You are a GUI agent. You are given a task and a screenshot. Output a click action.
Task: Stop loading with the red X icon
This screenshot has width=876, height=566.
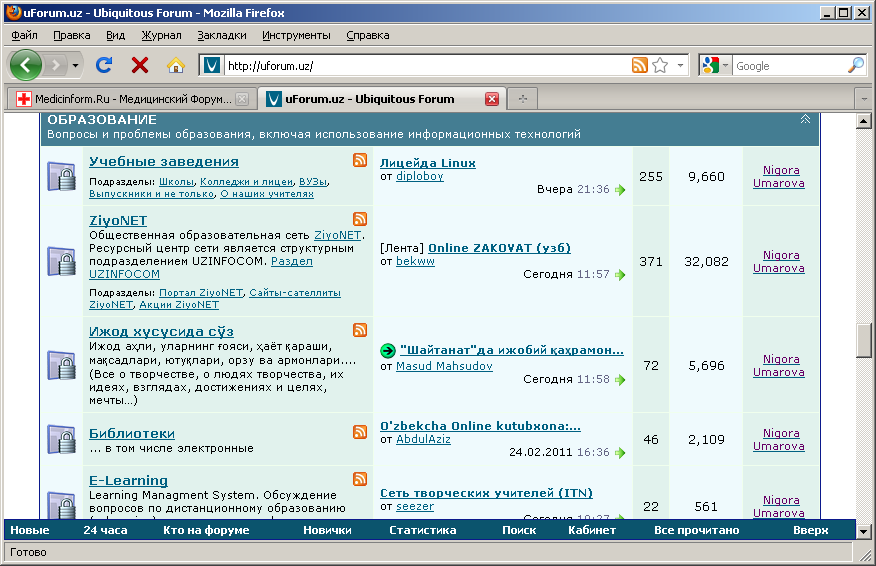tap(140, 65)
